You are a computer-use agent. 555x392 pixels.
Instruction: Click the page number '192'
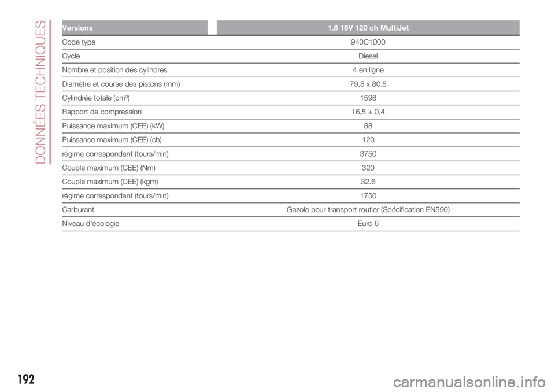[27, 379]
